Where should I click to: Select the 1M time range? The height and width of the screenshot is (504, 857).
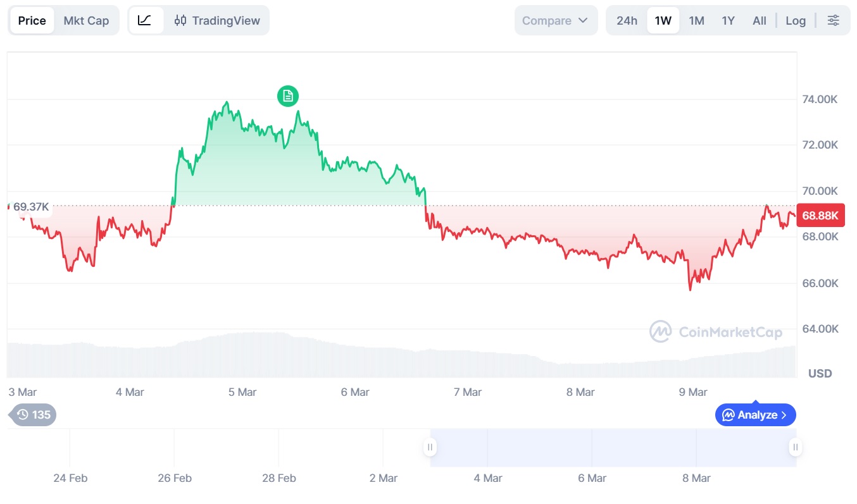tap(696, 20)
